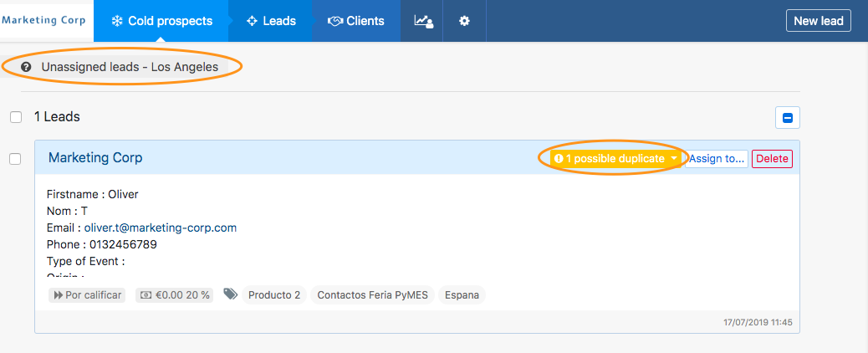
Task: Open the Marketing Corp lead title
Action: (x=95, y=157)
